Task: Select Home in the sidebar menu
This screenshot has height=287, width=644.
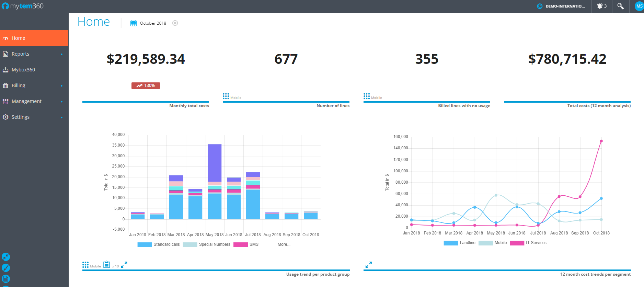Action: pos(19,38)
